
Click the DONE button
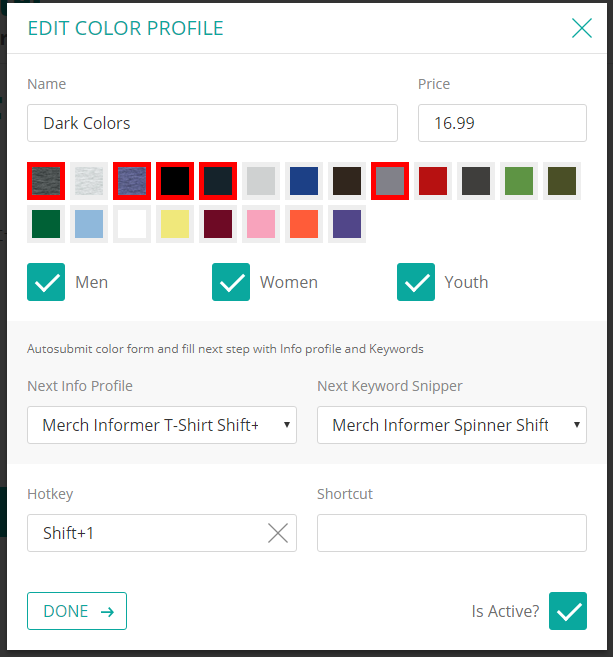point(77,611)
